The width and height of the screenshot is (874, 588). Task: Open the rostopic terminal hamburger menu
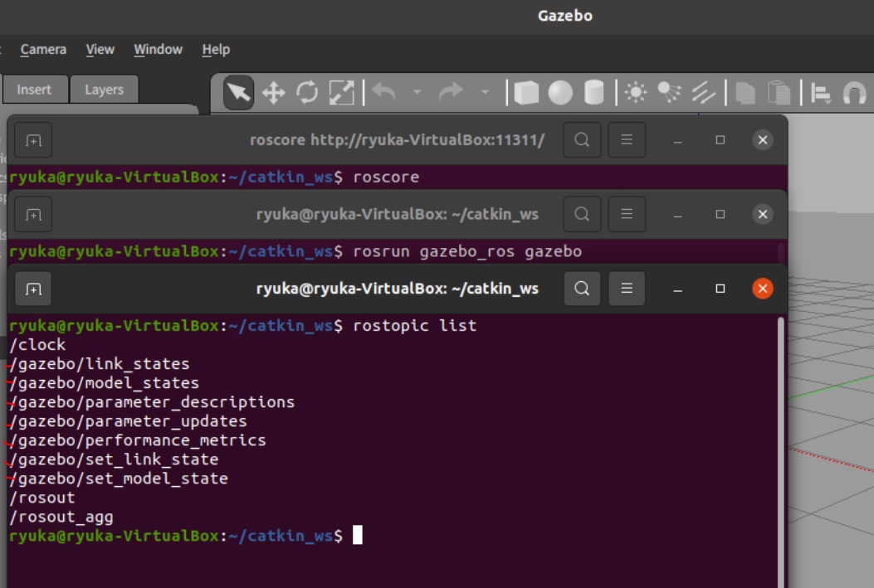pos(627,288)
